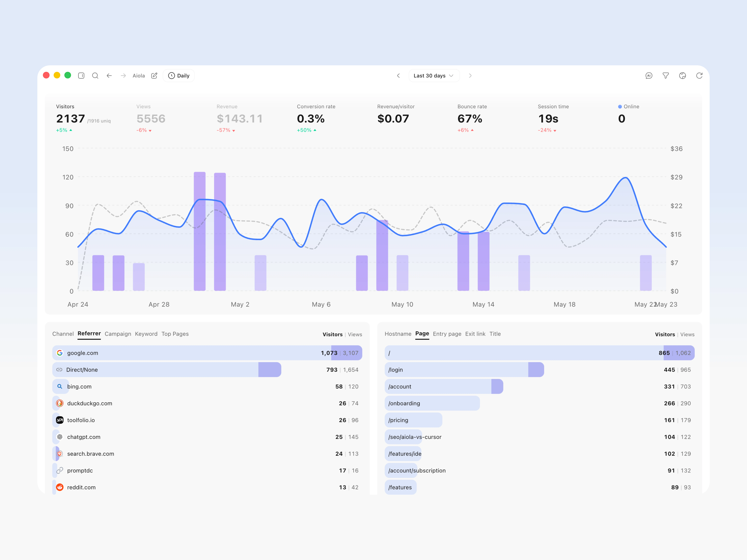
Task: Select the /features/ide page row
Action: pos(540,454)
